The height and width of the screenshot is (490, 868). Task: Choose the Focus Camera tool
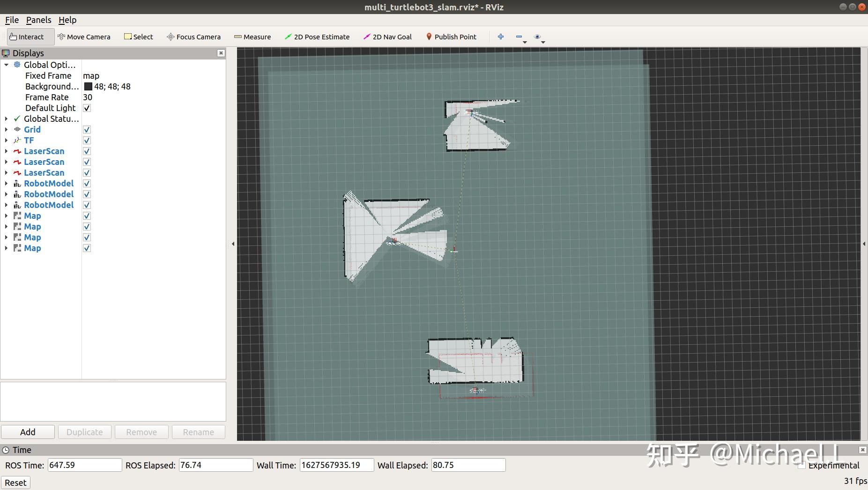(x=193, y=37)
